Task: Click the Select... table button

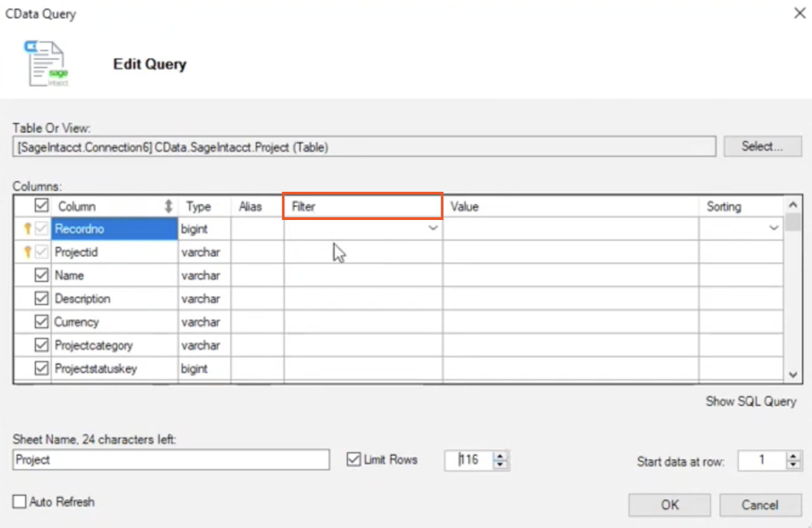Action: pos(762,146)
